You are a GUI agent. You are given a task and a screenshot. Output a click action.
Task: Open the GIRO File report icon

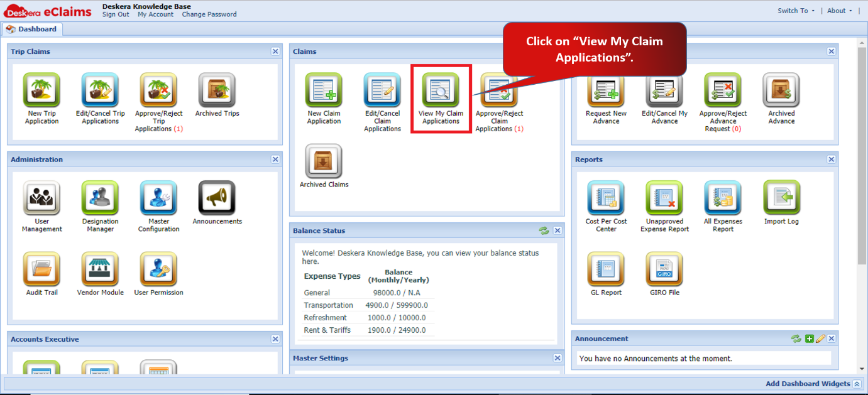coord(664,269)
